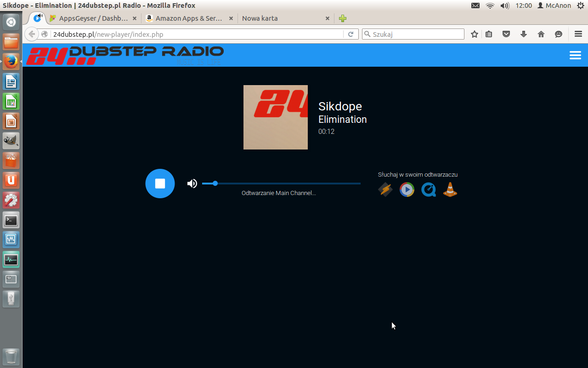
Task: Open the stream in Winamp
Action: (385, 189)
